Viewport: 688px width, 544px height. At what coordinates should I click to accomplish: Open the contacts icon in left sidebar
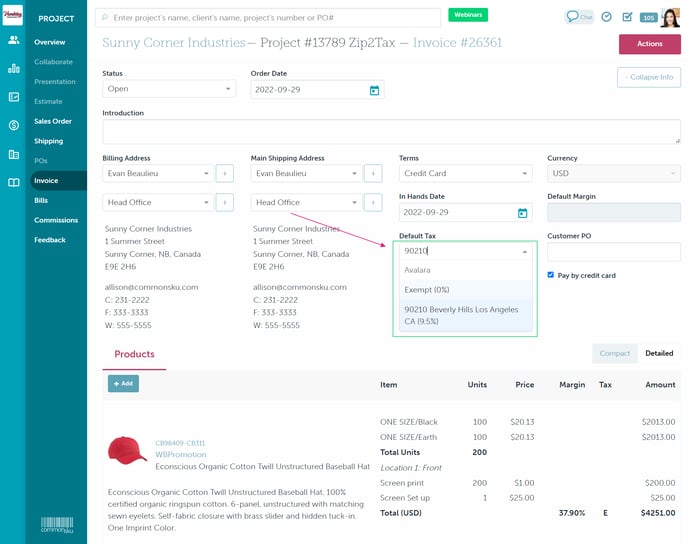(13, 40)
